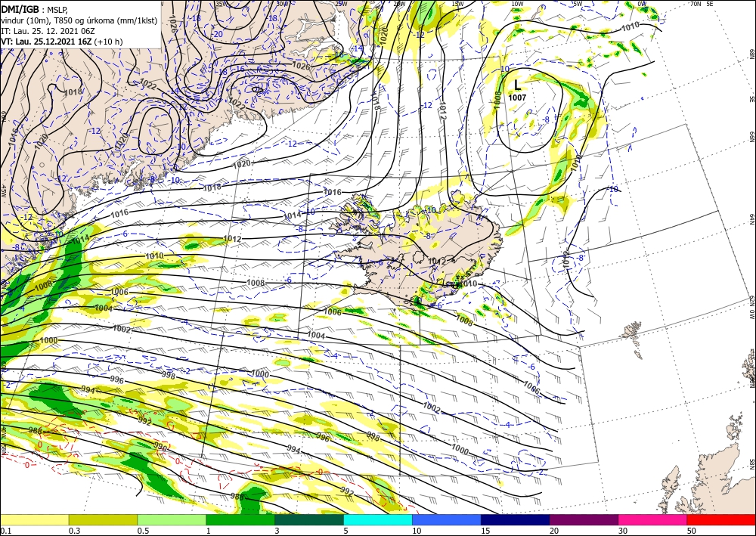Screen dimensions: 756x536
Task: Click the "0.5" legend scale value
Action: (x=143, y=531)
